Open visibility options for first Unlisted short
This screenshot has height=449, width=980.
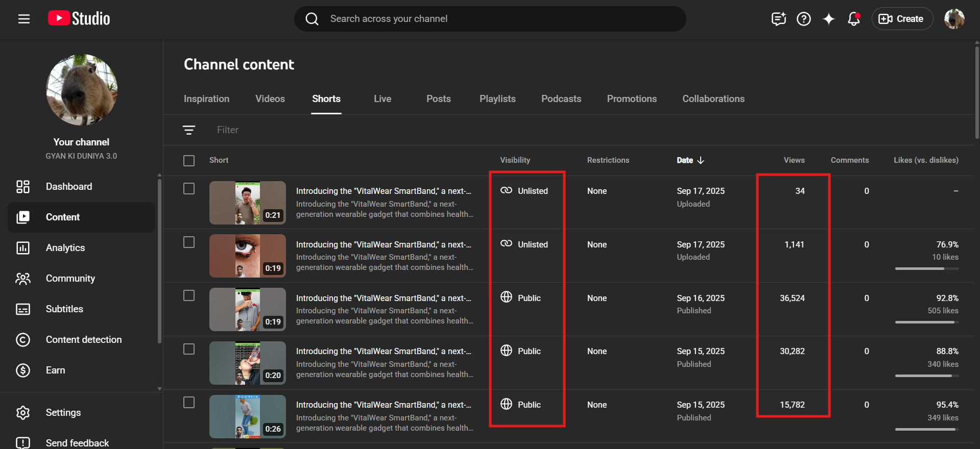[x=524, y=191]
